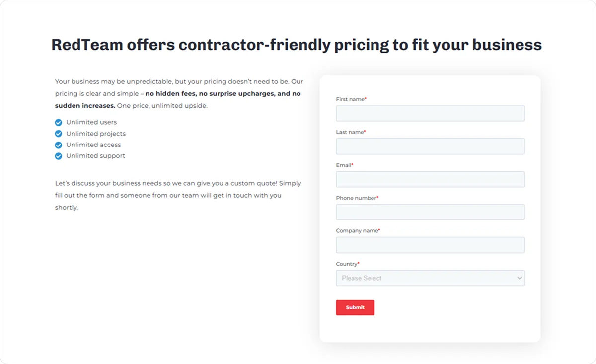Click the checkmark icon beside Unlimited projects
The width and height of the screenshot is (596, 364).
point(58,133)
